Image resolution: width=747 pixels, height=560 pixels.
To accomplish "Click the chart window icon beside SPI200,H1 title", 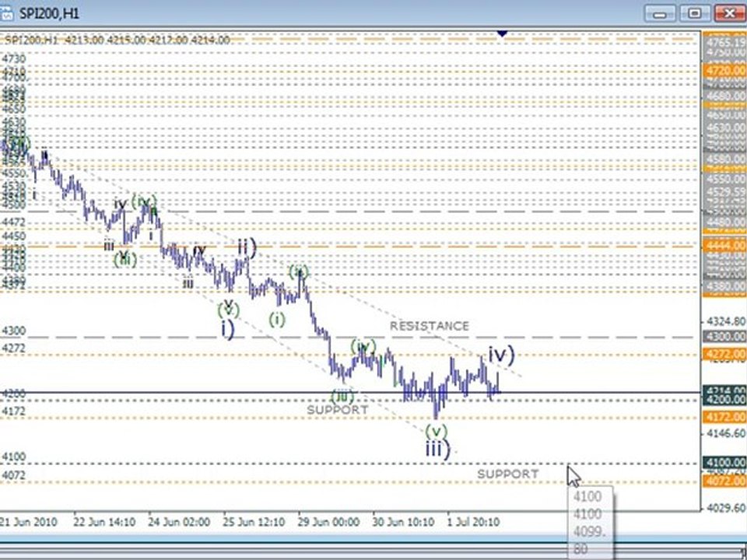I will pos(5,13).
